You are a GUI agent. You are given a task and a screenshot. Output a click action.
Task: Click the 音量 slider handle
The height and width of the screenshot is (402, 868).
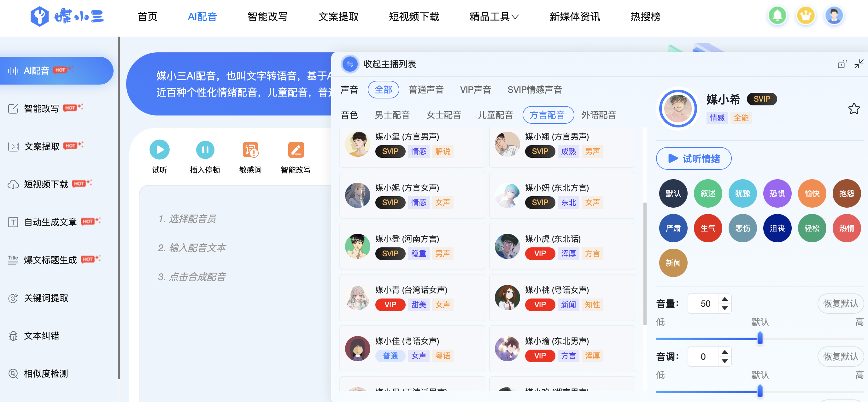759,338
